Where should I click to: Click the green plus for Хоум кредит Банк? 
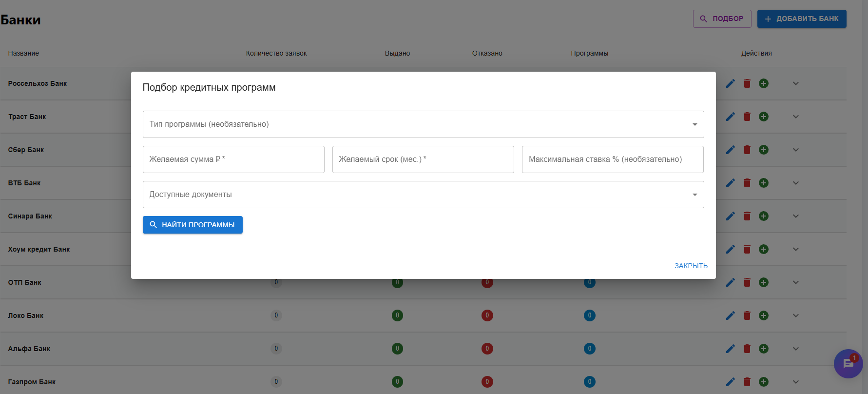coord(764,249)
